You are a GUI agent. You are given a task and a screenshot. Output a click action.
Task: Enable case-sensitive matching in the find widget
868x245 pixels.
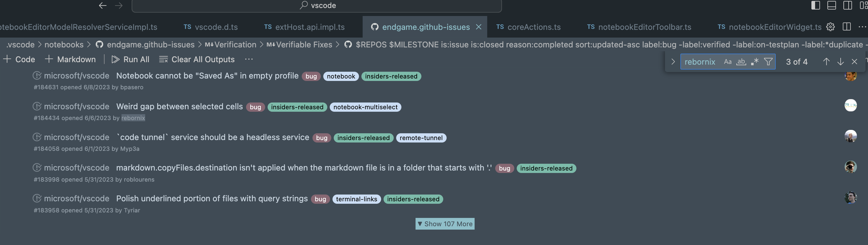coord(728,62)
